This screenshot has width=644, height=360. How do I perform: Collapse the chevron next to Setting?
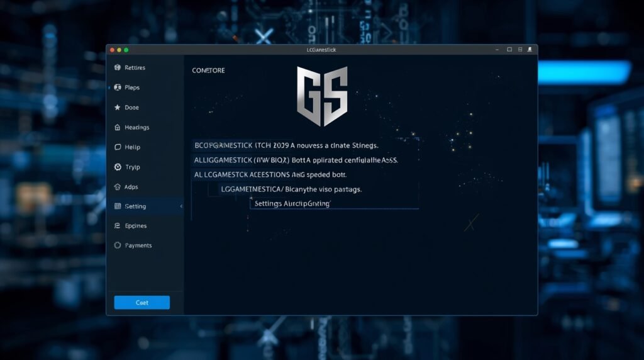coord(181,206)
